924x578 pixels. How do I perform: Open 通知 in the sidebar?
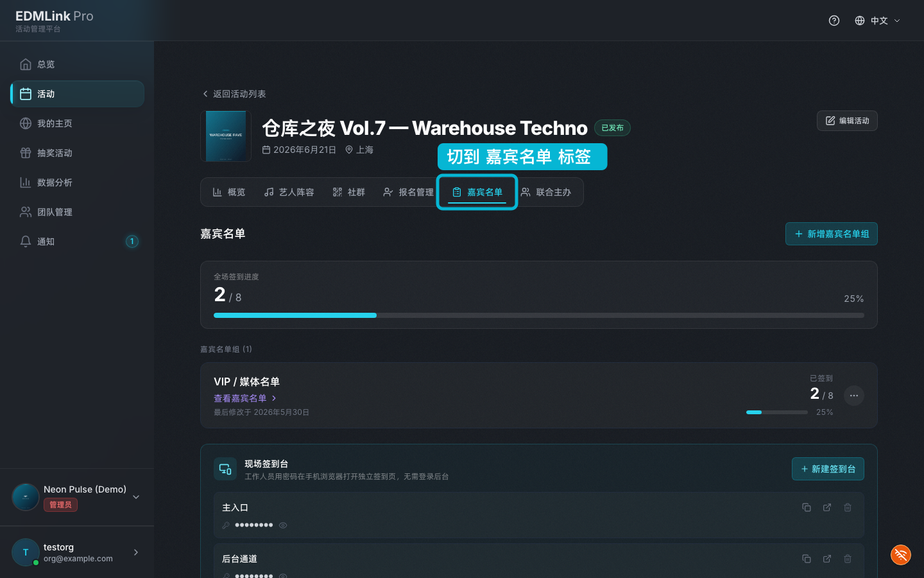tap(77, 241)
